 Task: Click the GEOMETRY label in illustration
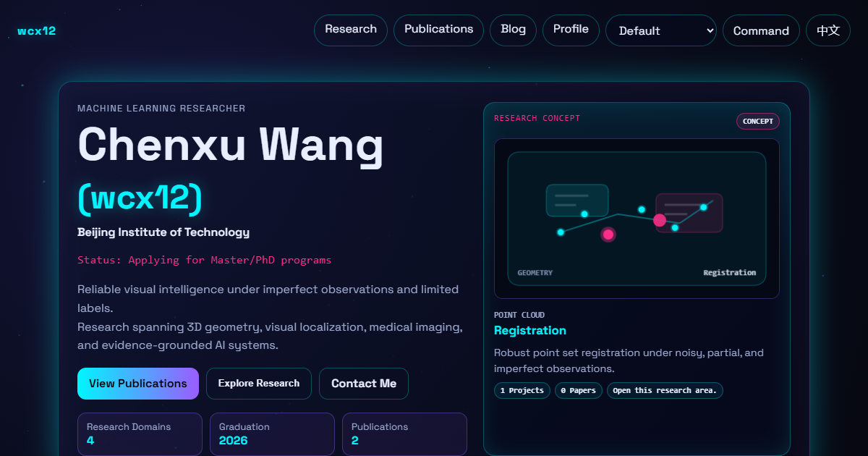(x=535, y=273)
